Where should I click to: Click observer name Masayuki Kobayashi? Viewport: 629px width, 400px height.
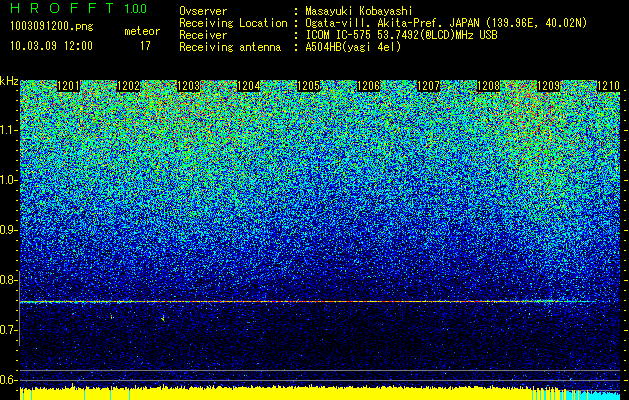pyautogui.click(x=359, y=11)
